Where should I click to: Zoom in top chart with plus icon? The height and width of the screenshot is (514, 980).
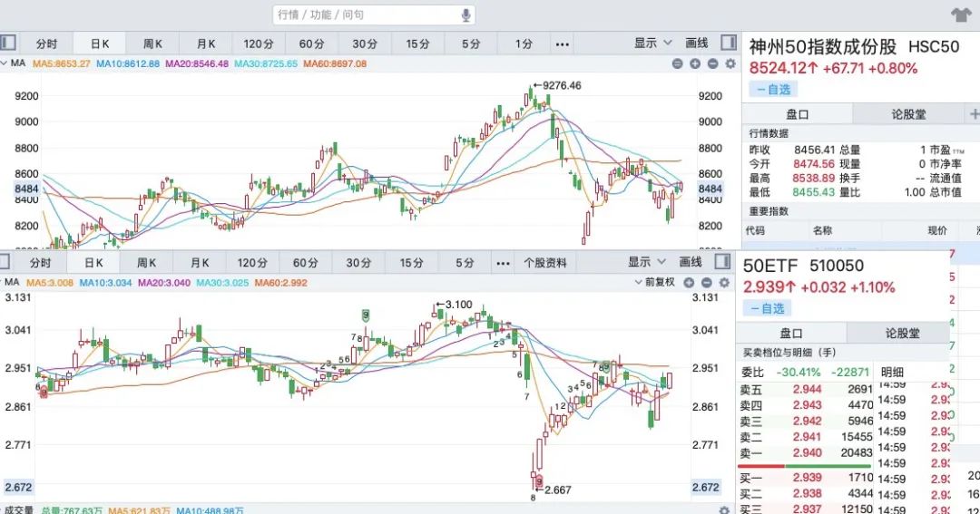pos(694,63)
